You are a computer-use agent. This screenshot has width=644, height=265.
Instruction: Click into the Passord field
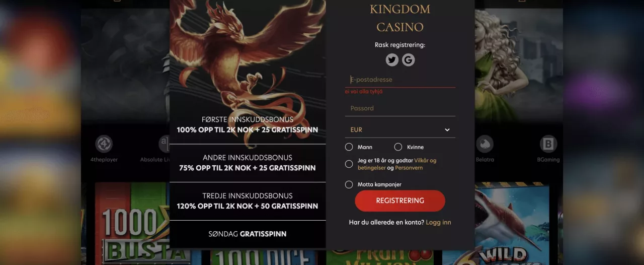point(400,108)
